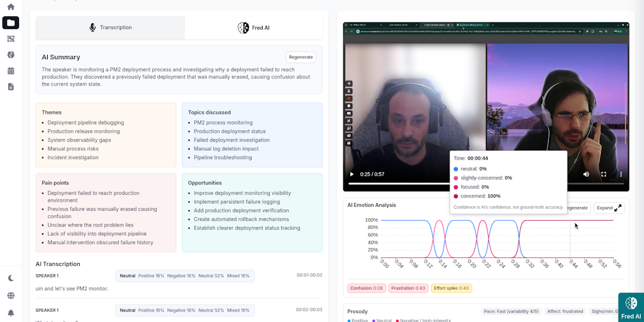Select pain point "Unclear where the root problem lies"

91,225
